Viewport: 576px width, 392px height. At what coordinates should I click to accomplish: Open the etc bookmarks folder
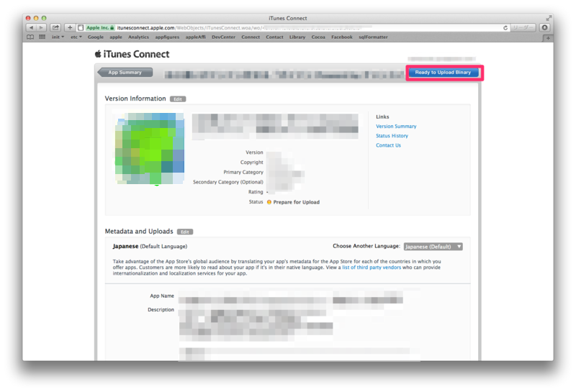pos(76,37)
